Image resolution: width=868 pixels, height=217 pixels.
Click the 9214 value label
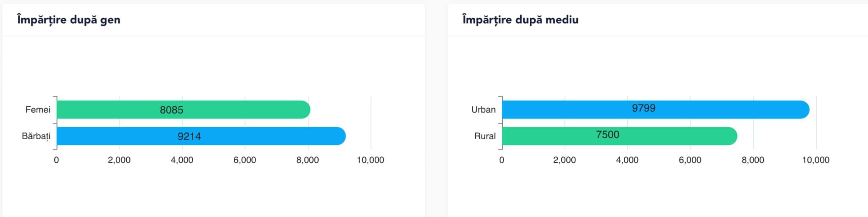(189, 136)
